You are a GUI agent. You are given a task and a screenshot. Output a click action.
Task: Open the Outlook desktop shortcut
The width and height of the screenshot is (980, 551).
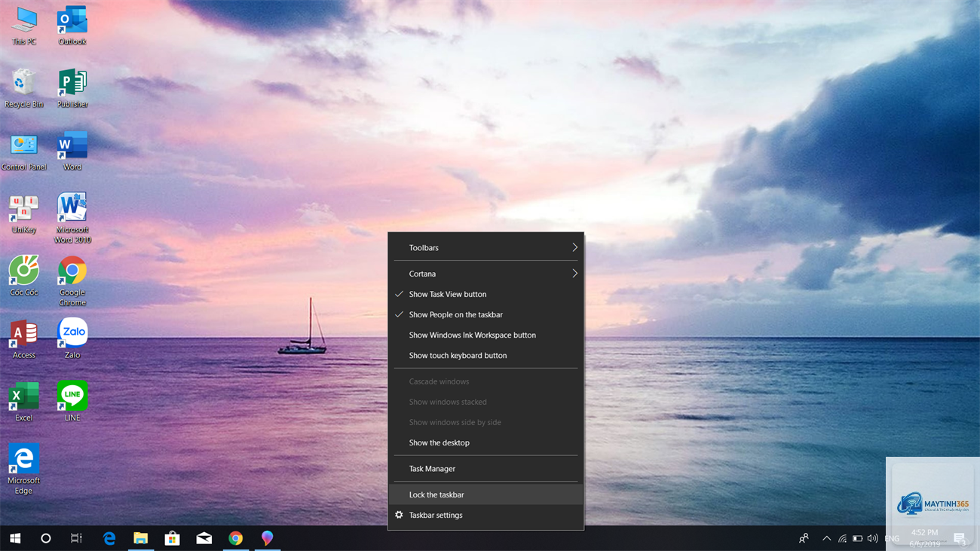(72, 26)
